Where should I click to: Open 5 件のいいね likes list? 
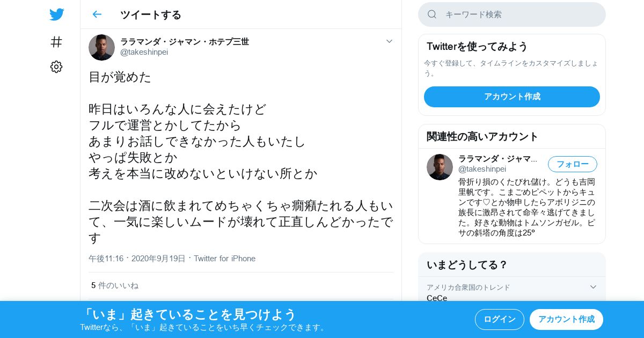coord(115,285)
